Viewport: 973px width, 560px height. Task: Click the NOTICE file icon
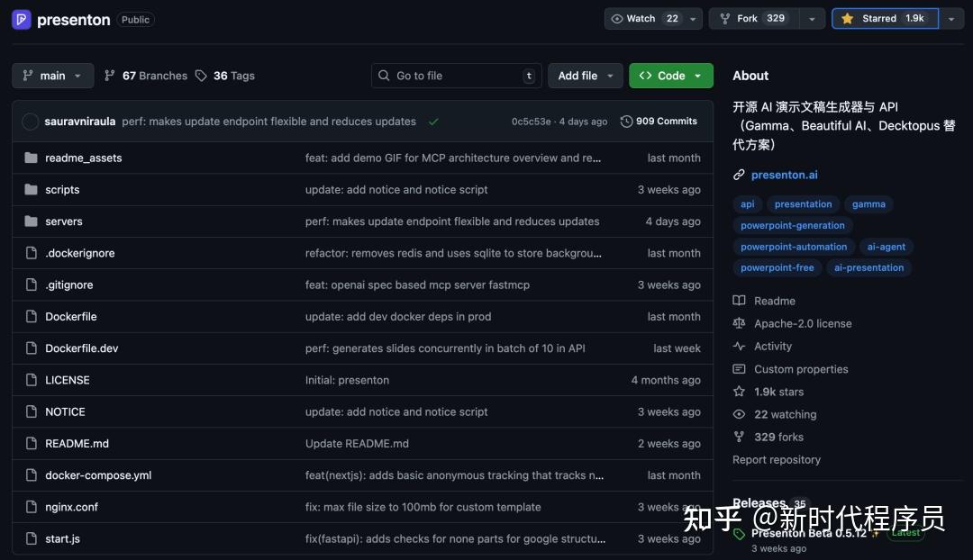(x=31, y=411)
